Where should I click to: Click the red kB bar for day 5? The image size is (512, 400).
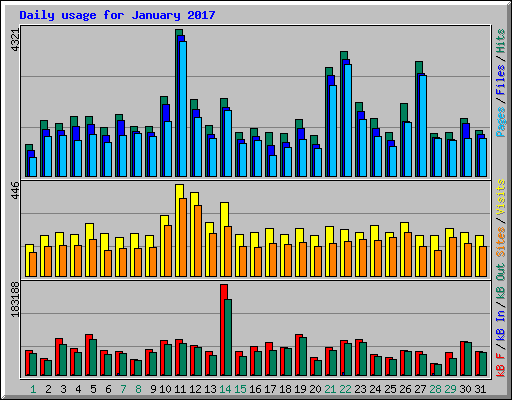(x=88, y=355)
